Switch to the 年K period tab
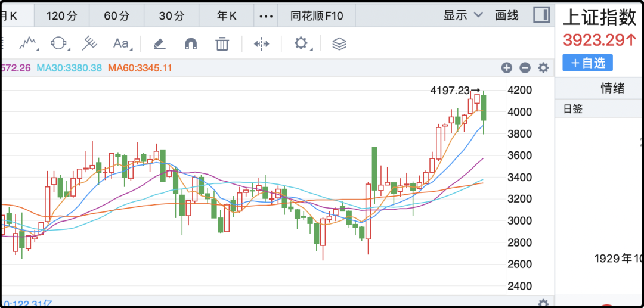Viewport: 644px width, 308px height. pos(227,16)
